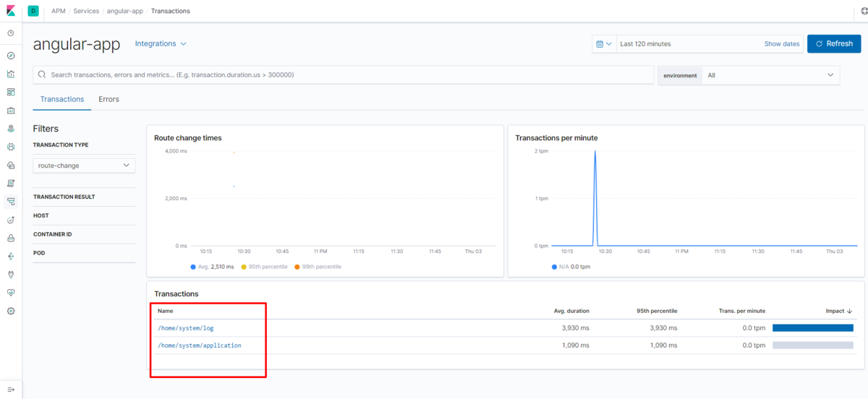Go to angular-app breadcrumb
Screen dimensions: 868x399
[126, 11]
